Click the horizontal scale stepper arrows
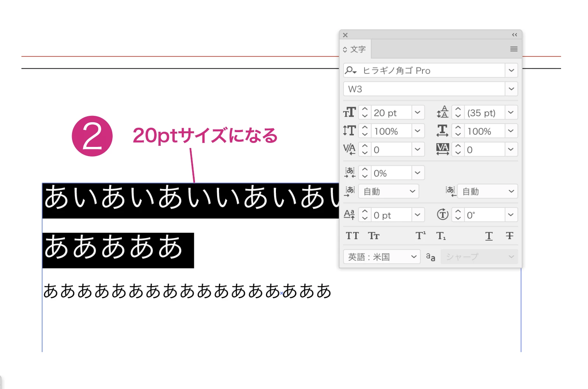588x389 pixels. pos(458,131)
